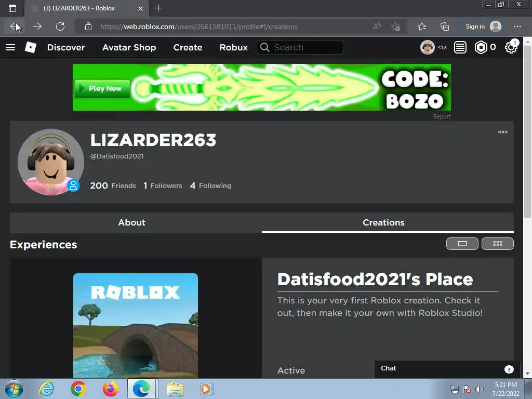Open Roblox hamburger navigation menu
Viewport: 532px width, 399px height.
10,47
